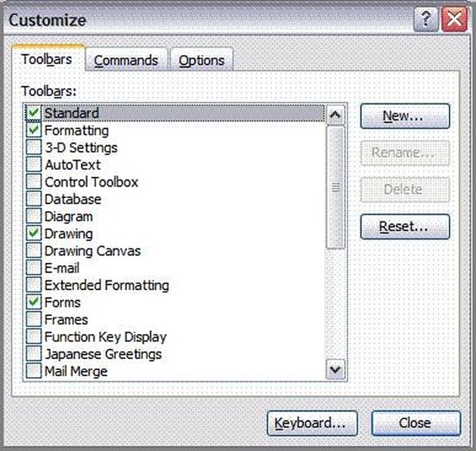Disable the Forms toolbar checkbox
This screenshot has width=476, height=451.
(34, 302)
